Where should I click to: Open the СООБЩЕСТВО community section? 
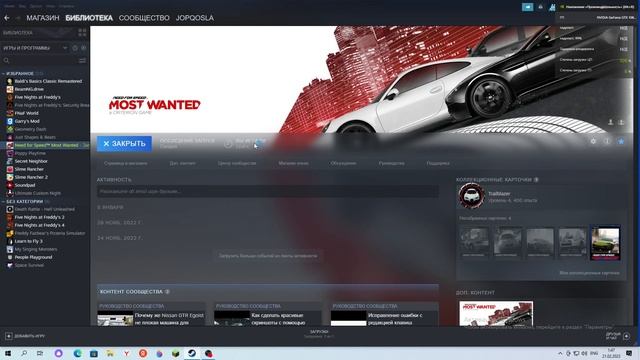144,18
